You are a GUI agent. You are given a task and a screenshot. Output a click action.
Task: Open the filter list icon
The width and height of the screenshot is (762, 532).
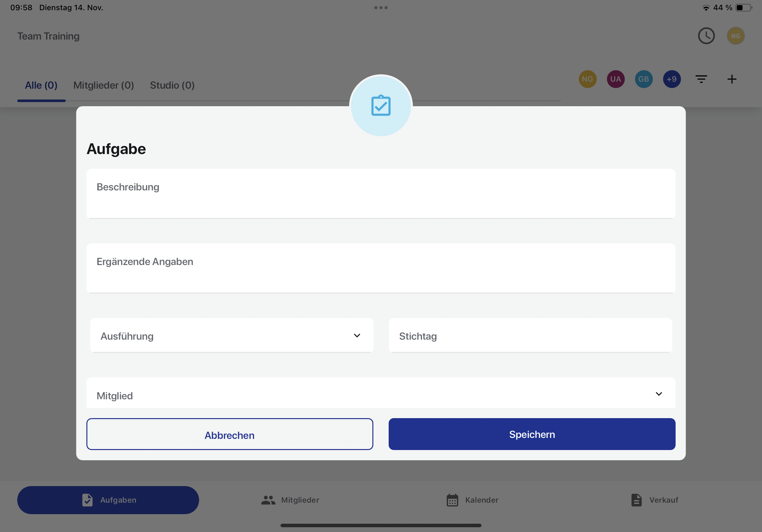[x=701, y=79]
